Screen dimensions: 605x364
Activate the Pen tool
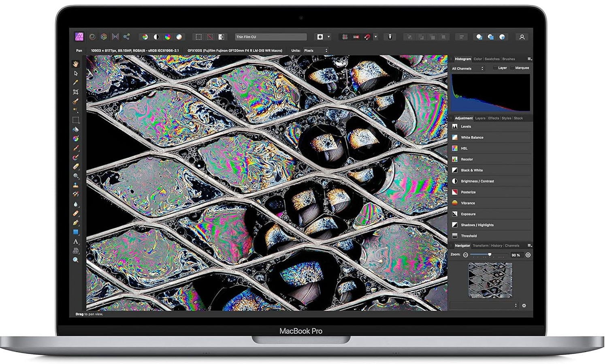click(76, 222)
